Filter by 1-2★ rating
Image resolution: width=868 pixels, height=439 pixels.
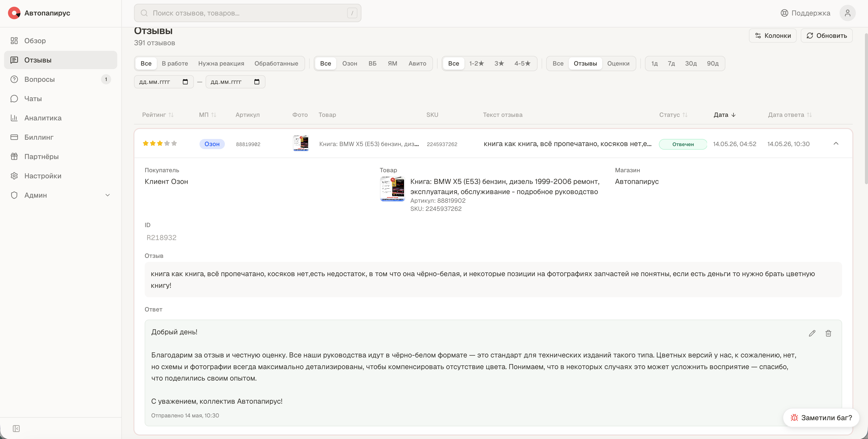(477, 64)
